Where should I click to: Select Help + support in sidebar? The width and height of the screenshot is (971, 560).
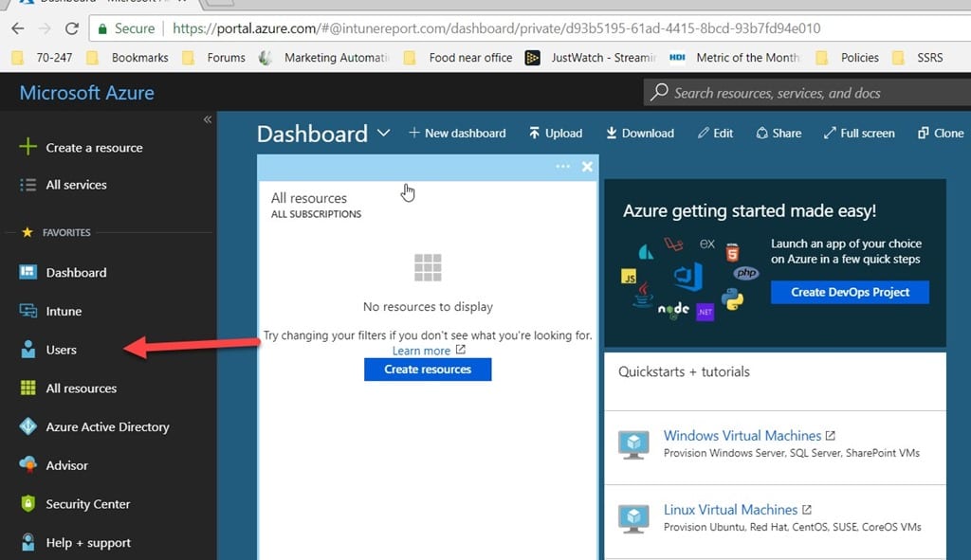(88, 543)
